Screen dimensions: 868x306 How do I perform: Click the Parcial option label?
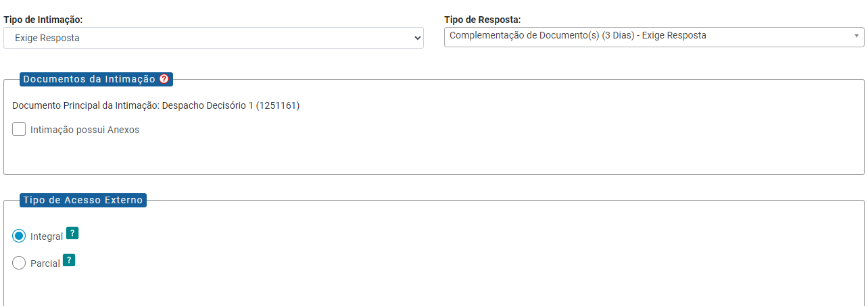tap(45, 264)
